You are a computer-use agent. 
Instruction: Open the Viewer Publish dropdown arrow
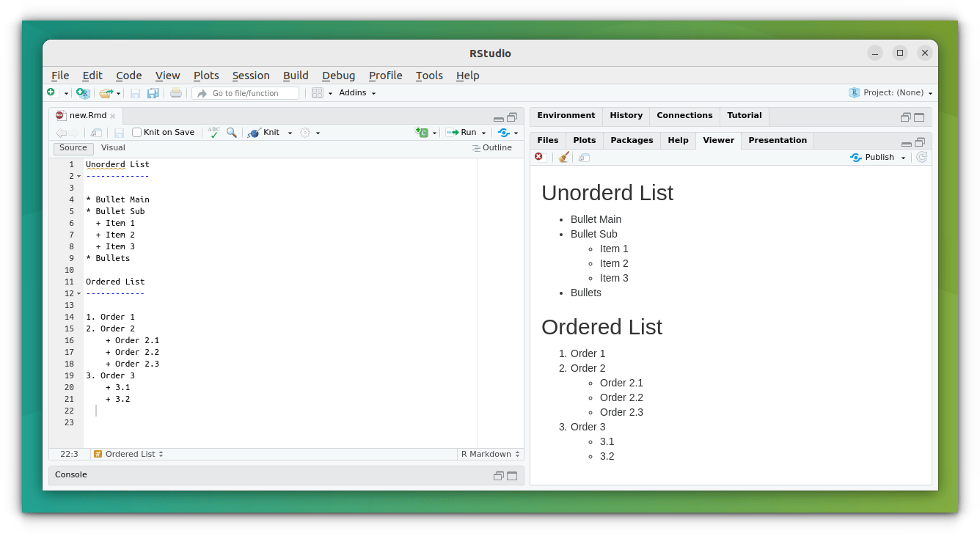click(x=904, y=158)
